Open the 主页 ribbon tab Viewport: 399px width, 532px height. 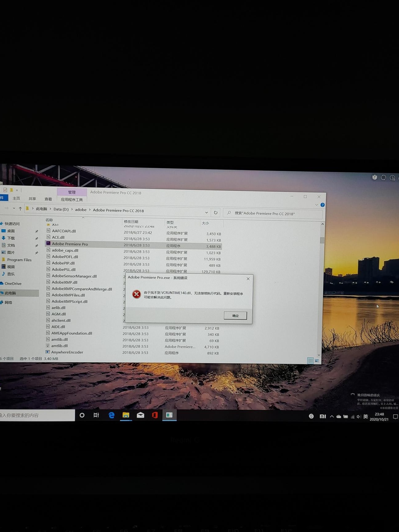pos(16,199)
